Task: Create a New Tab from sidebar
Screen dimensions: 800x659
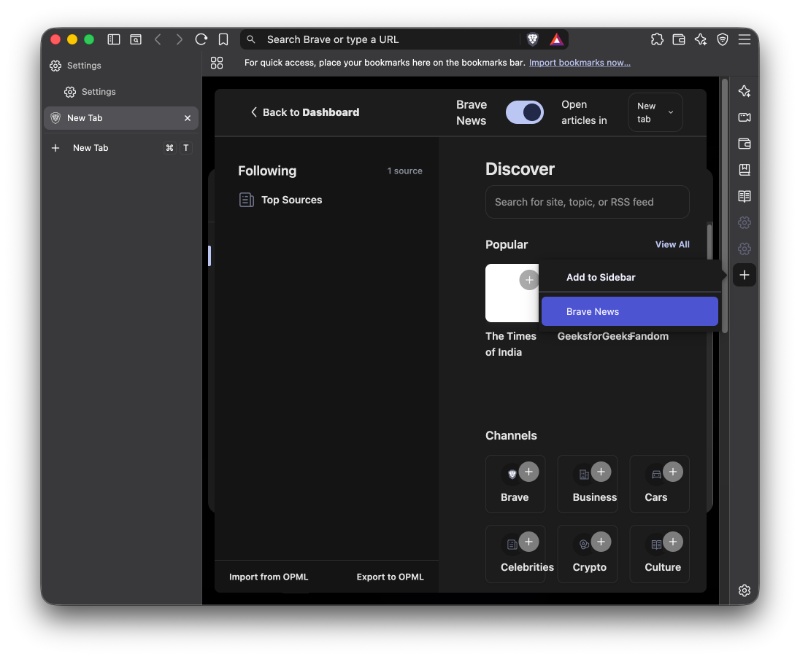Action: tap(121, 148)
